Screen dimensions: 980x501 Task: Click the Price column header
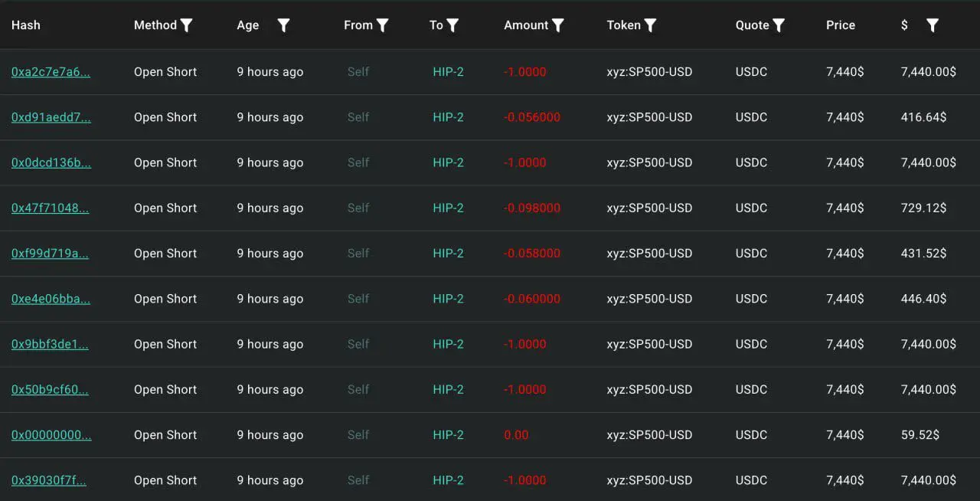coord(841,25)
